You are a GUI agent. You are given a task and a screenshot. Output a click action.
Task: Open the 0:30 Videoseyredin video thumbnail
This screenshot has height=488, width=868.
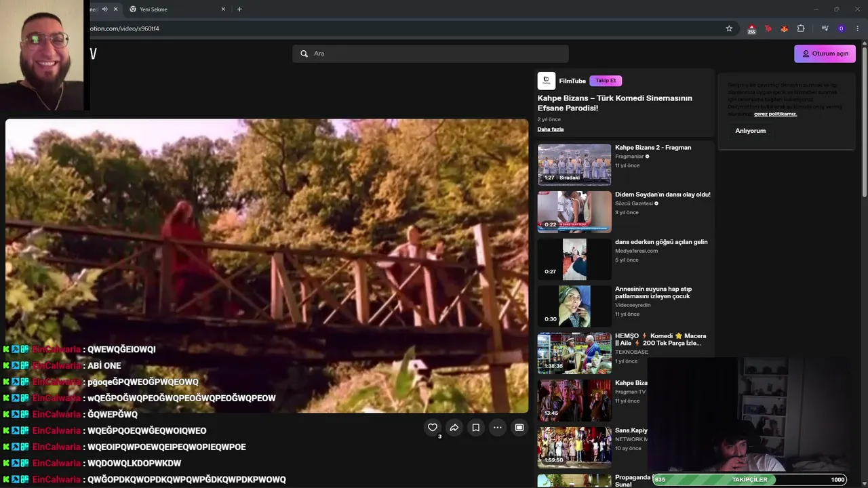pos(574,306)
